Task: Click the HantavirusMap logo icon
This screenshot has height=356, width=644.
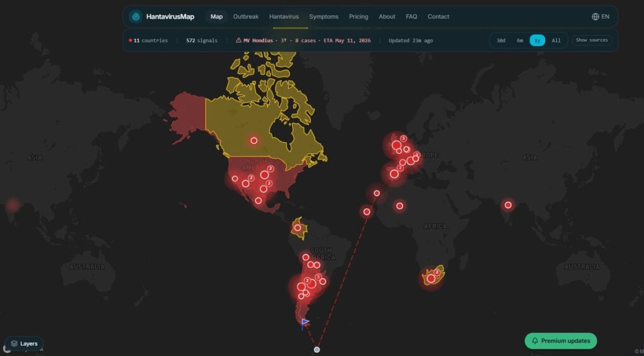Action: click(x=136, y=16)
